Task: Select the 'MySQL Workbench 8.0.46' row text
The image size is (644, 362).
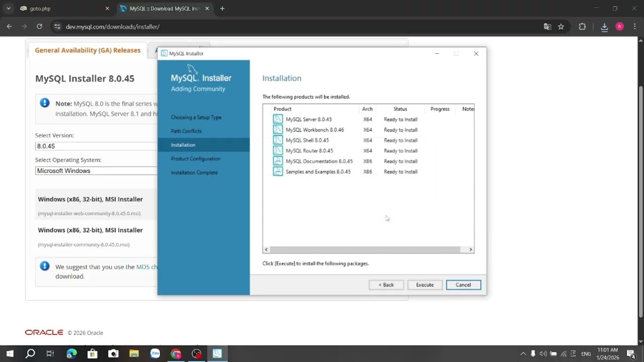Action: click(314, 130)
